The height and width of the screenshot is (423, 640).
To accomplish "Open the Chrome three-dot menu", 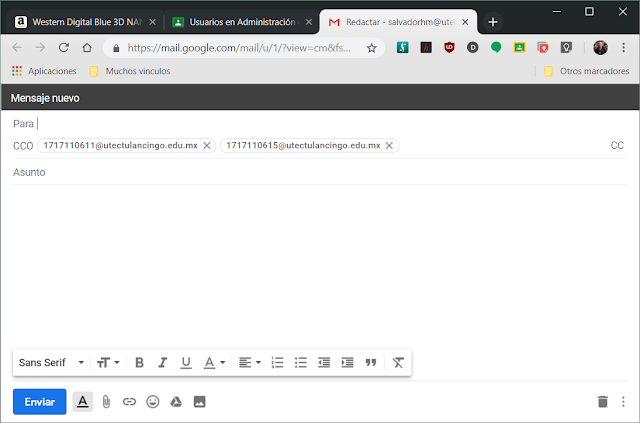I will [x=624, y=48].
